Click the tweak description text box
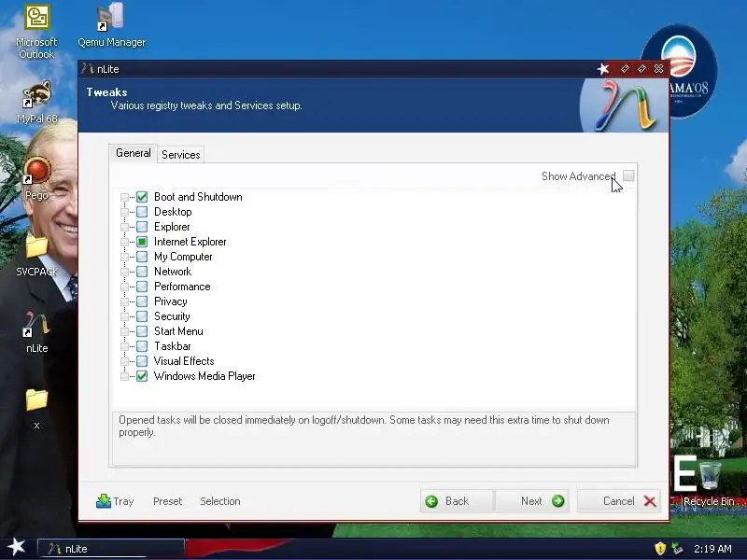 374,439
